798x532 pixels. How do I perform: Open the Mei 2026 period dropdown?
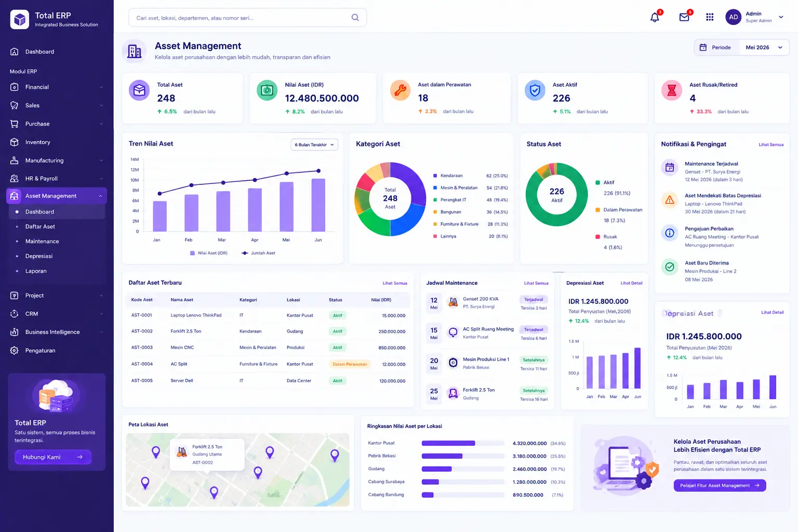[x=764, y=47]
